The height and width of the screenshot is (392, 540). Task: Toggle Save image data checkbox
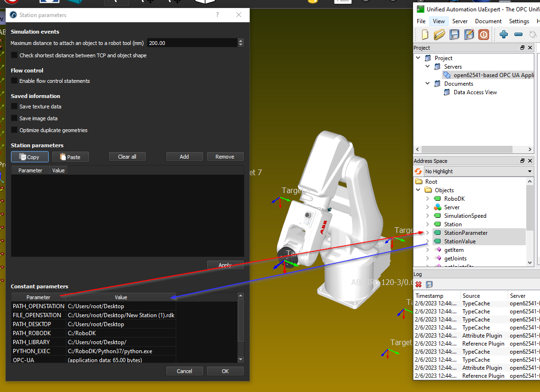tap(14, 118)
